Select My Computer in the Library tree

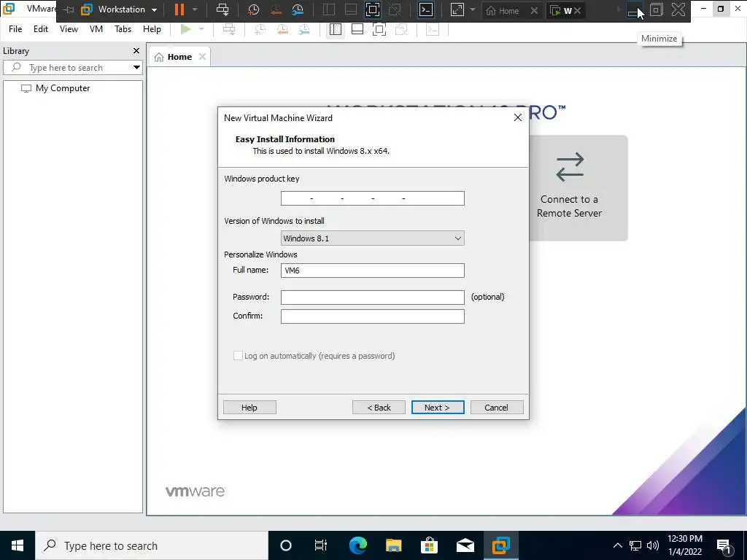[x=63, y=88]
